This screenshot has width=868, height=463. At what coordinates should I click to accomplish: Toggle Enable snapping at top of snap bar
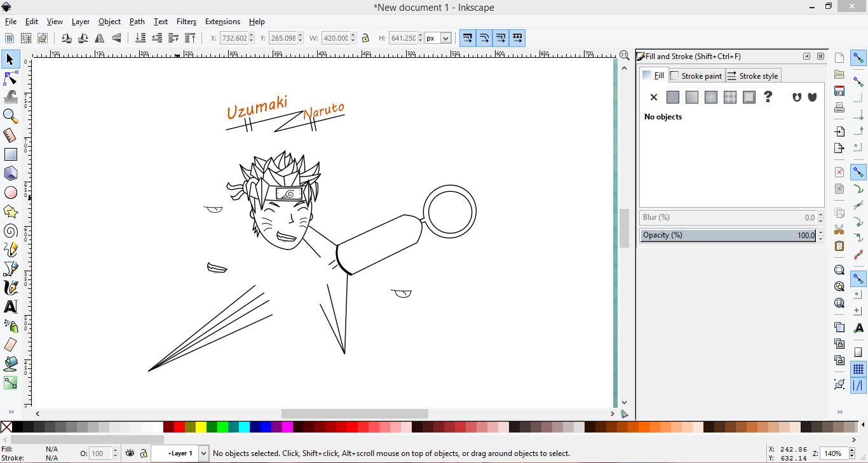(858, 58)
